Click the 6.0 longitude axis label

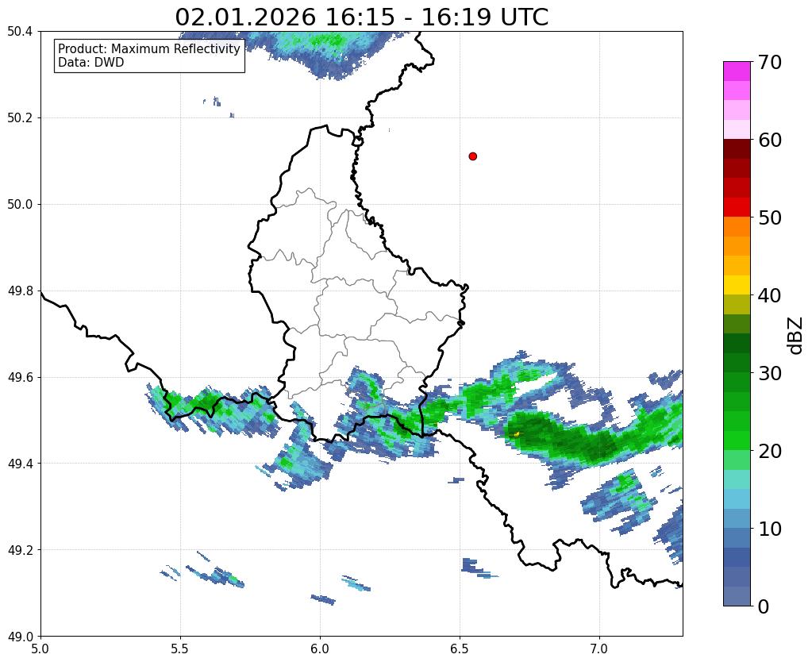click(x=320, y=649)
